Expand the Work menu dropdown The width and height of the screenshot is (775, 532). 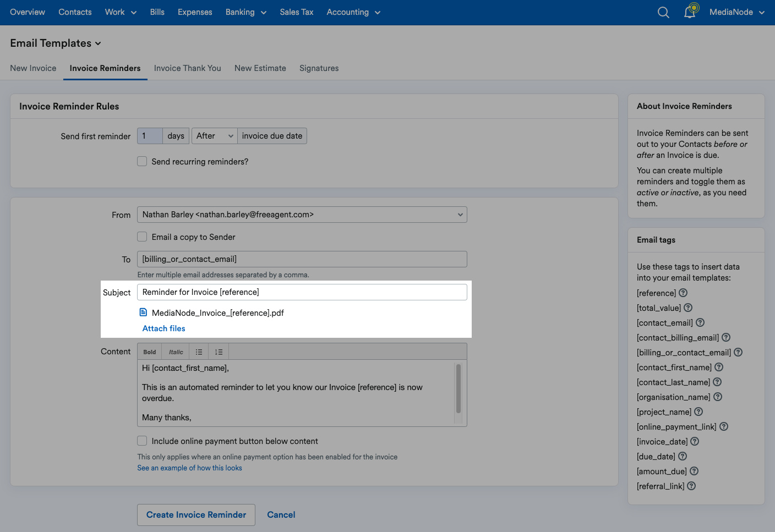click(121, 12)
